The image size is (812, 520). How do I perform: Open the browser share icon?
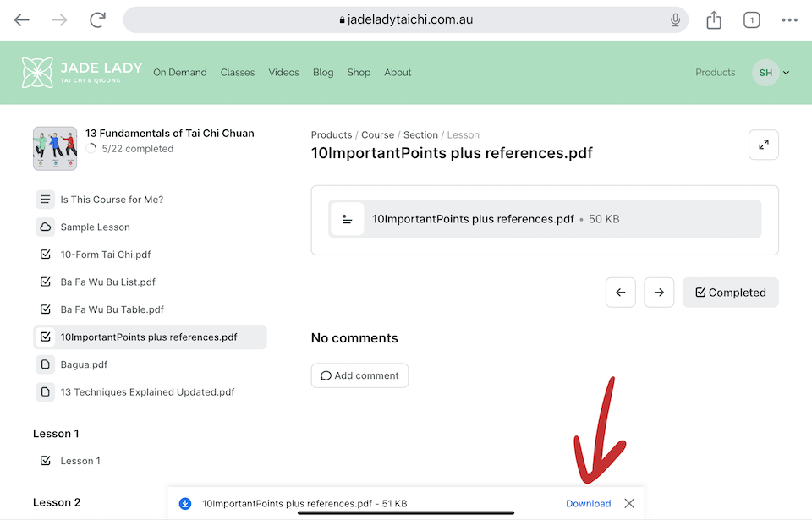714,19
